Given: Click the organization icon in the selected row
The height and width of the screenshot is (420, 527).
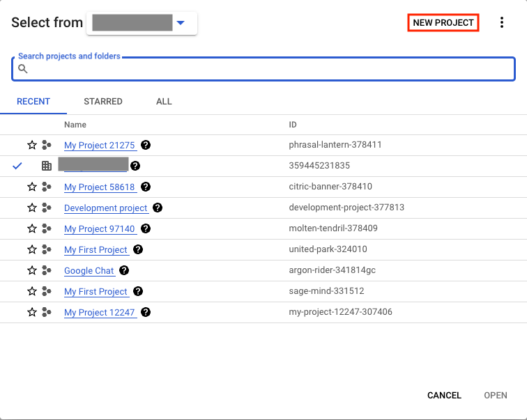Looking at the screenshot, I should click(x=47, y=166).
